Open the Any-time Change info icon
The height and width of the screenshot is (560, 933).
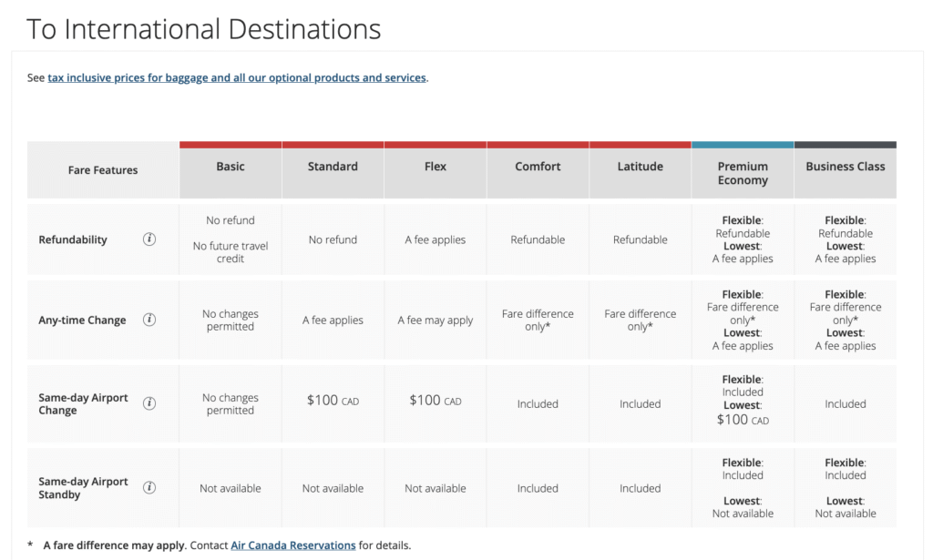pos(149,320)
